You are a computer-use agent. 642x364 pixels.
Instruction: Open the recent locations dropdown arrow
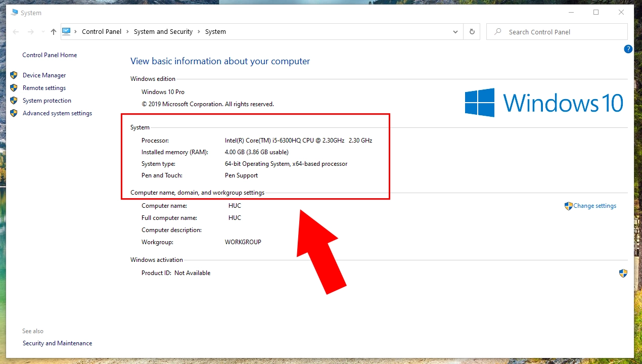click(x=42, y=32)
